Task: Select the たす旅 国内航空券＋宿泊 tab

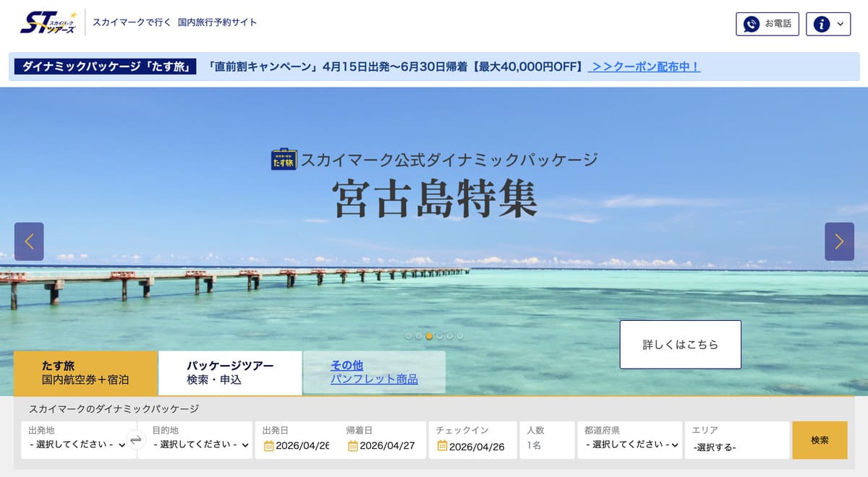Action: coord(87,373)
